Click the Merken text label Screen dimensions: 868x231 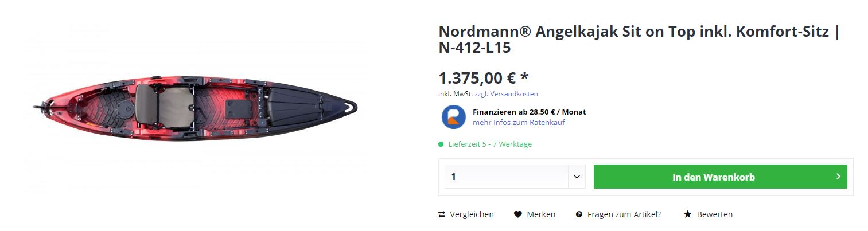[541, 214]
